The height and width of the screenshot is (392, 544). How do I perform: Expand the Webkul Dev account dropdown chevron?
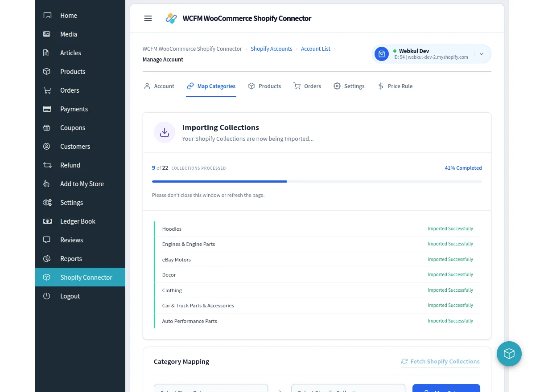[x=482, y=54]
